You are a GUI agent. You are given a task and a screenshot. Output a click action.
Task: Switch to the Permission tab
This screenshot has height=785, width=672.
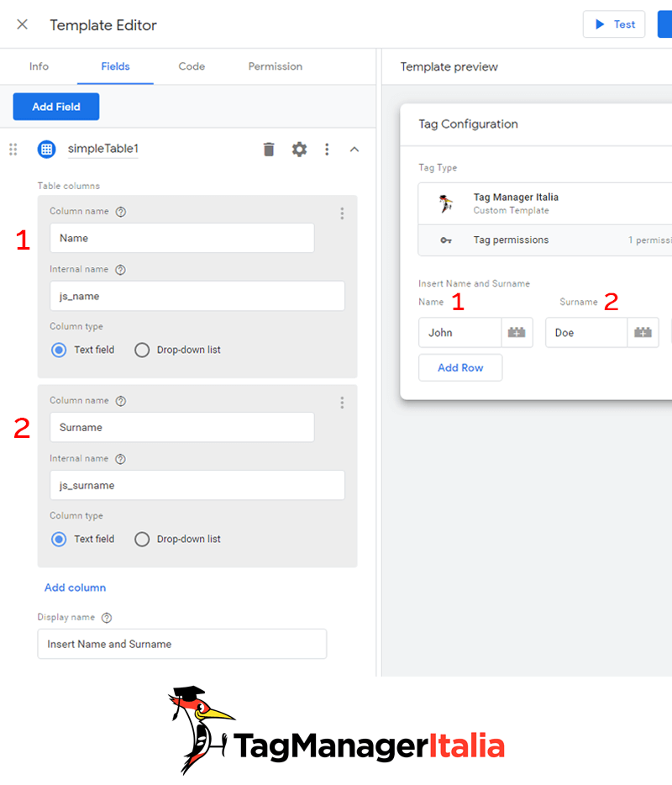[276, 66]
